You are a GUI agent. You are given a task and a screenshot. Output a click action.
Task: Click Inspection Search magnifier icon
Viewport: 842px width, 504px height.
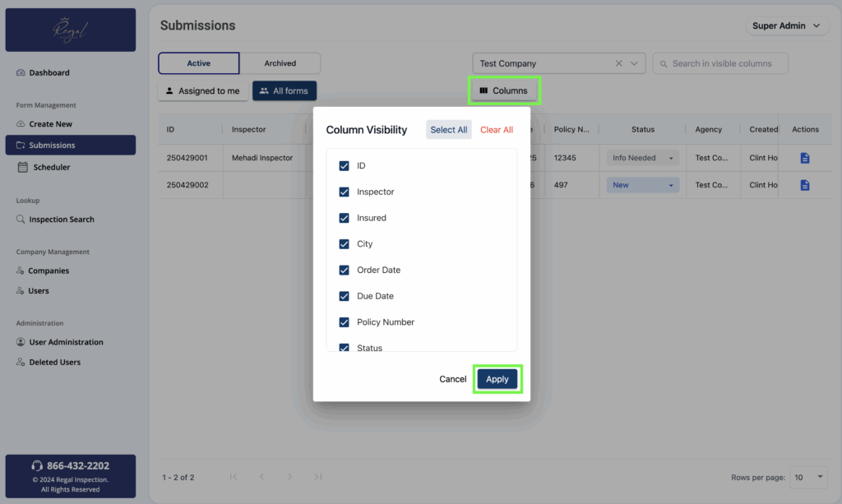pyautogui.click(x=21, y=220)
